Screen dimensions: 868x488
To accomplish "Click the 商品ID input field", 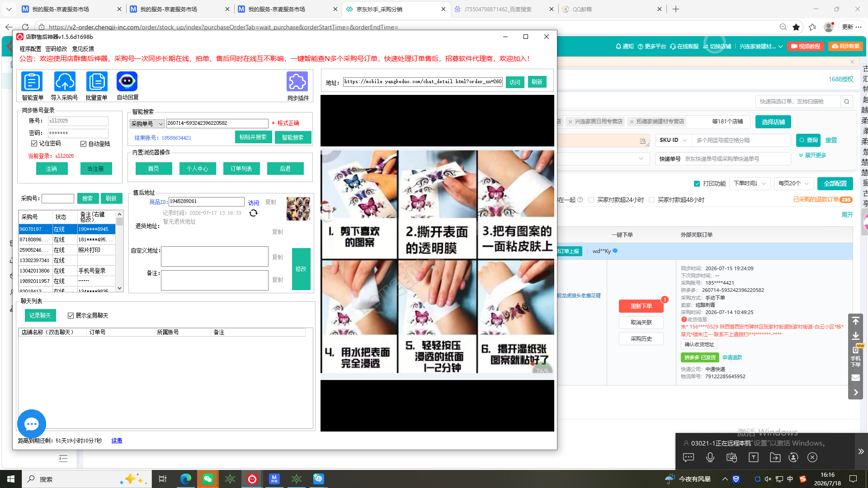I will coord(206,202).
